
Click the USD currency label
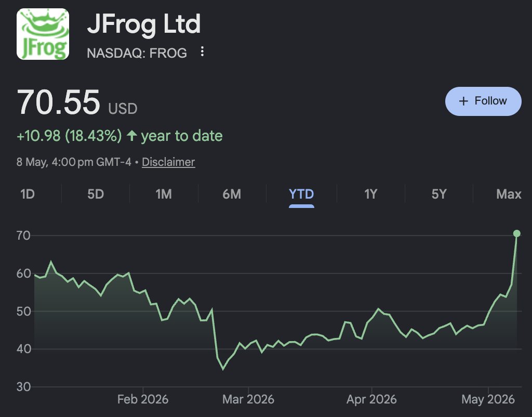click(123, 109)
